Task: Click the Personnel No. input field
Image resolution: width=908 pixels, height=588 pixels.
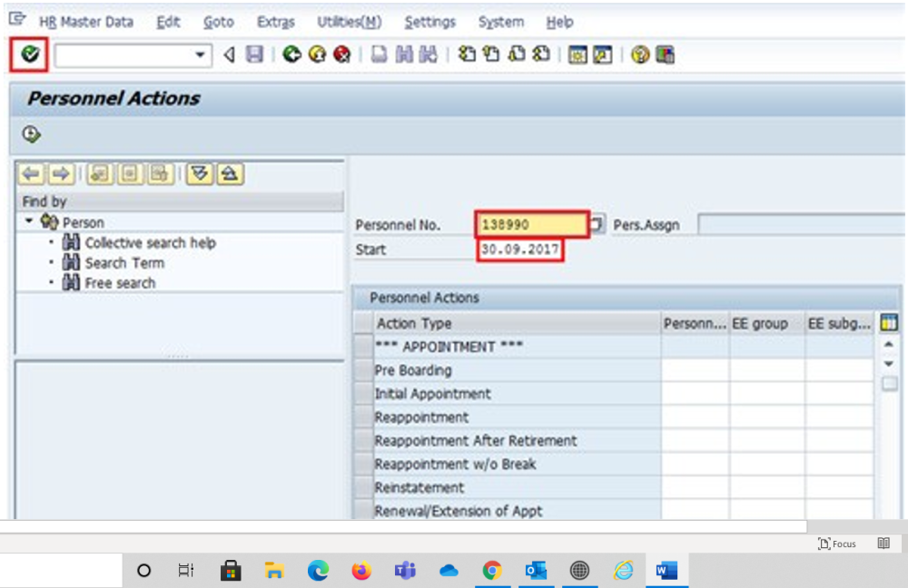Action: pyautogui.click(x=531, y=224)
